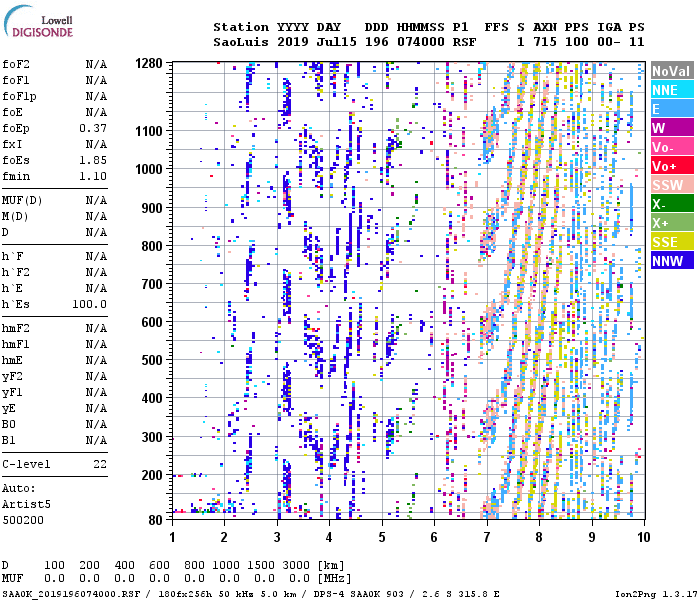The image size is (700, 600).
Task: Click the foF1p parameter label
Action: 19,96
